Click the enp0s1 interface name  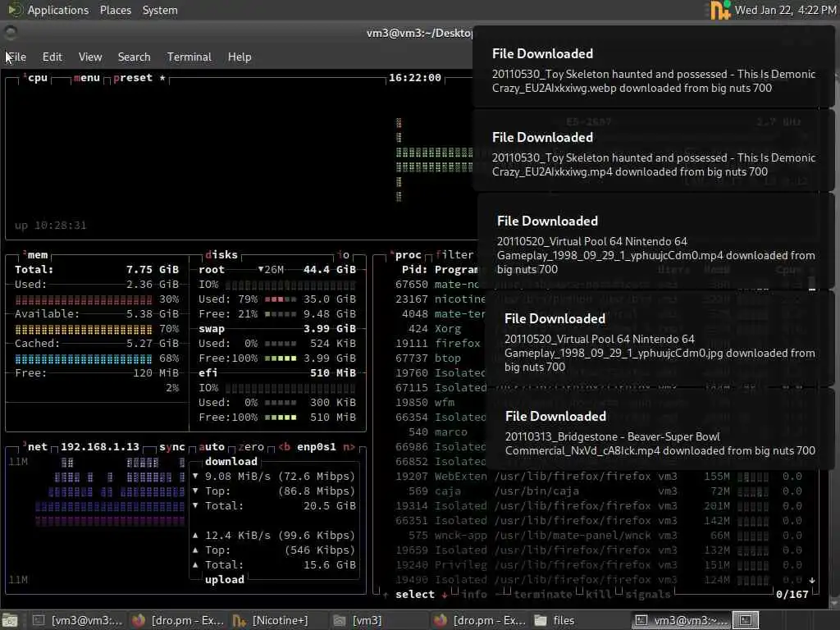(x=317, y=447)
